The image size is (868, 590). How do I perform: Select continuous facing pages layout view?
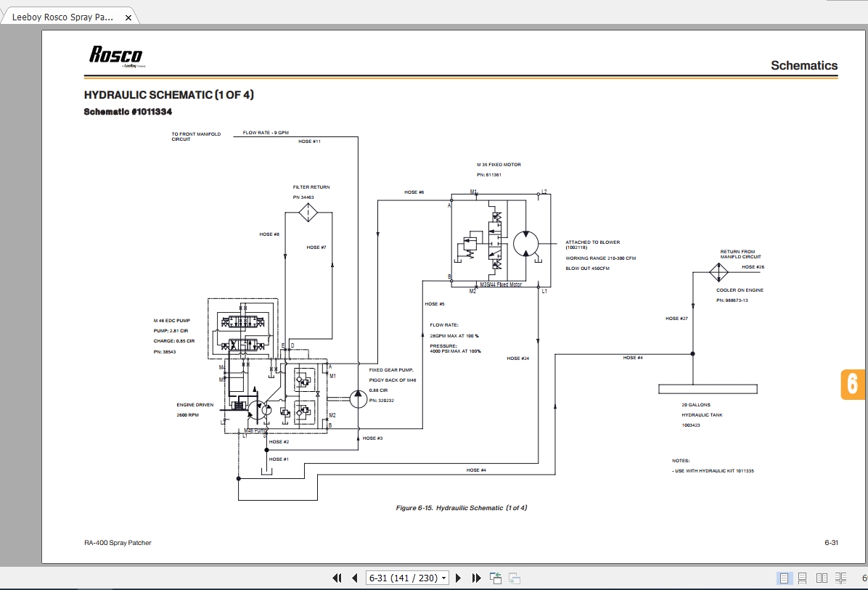[x=840, y=578]
